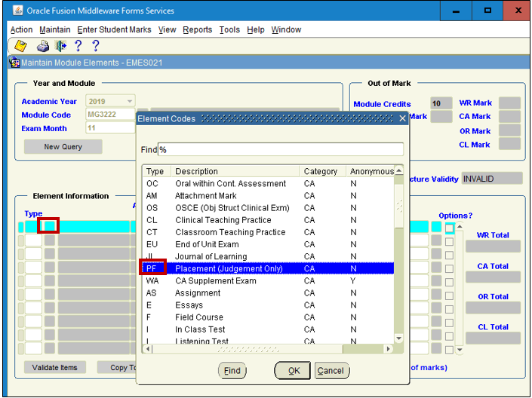
Task: Click the Save diskette toolbar icon
Action: click(20, 47)
